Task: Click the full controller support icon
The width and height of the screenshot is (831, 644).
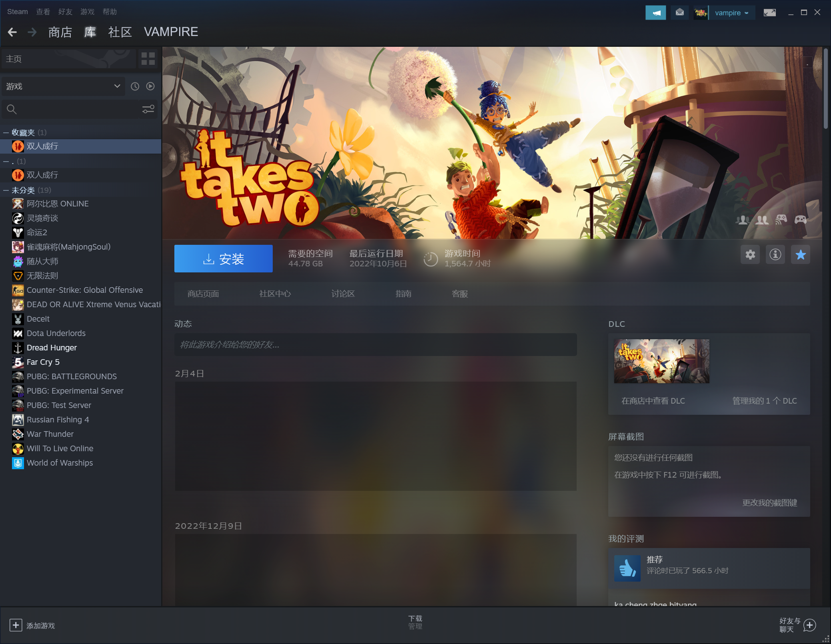Action: point(801,220)
